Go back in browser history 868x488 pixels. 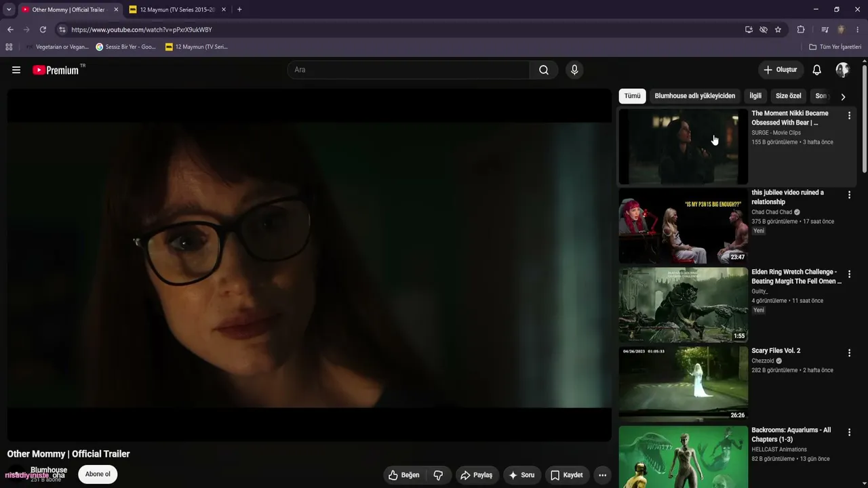[x=10, y=30]
